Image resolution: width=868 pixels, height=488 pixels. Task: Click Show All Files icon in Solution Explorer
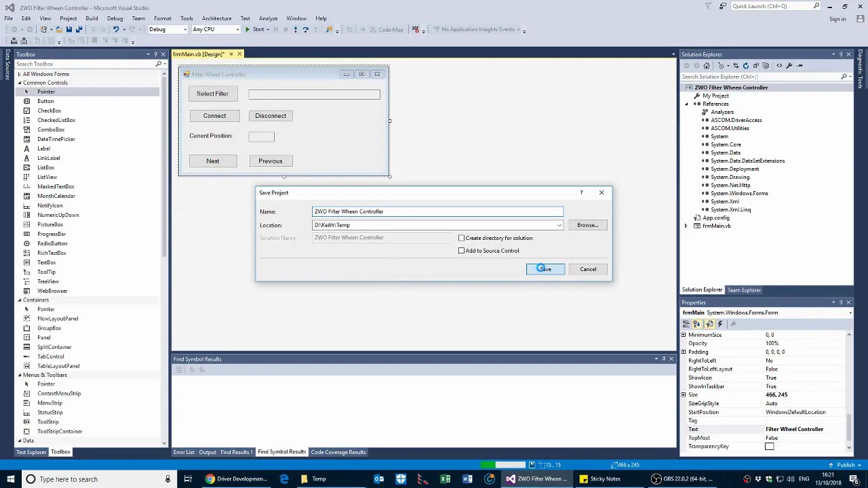click(766, 66)
